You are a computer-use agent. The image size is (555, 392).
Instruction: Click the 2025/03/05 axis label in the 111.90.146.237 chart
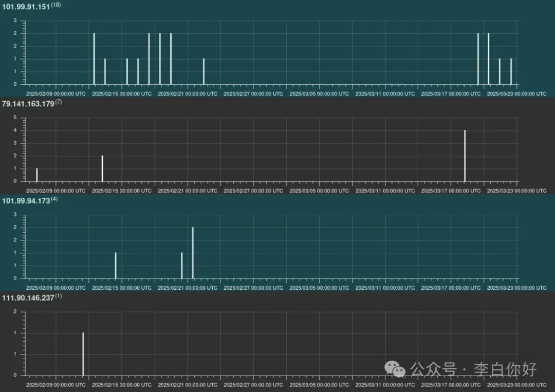319,385
